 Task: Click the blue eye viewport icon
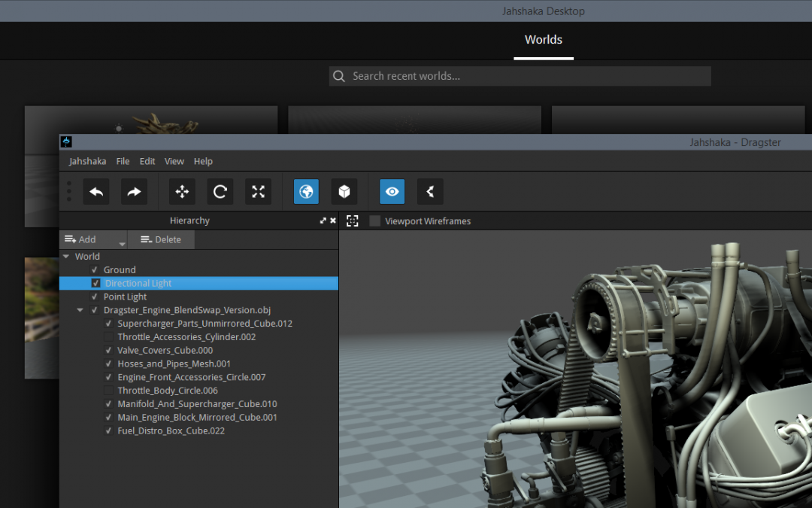(x=392, y=191)
